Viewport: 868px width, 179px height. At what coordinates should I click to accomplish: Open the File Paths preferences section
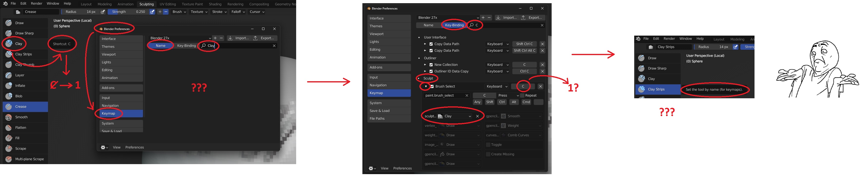(389, 119)
